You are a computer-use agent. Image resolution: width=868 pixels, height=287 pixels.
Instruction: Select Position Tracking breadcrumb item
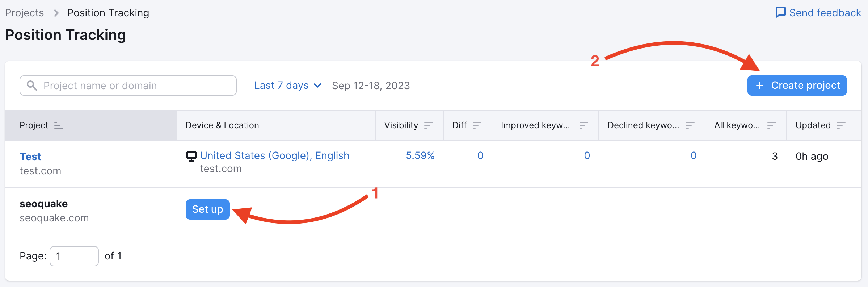point(108,13)
